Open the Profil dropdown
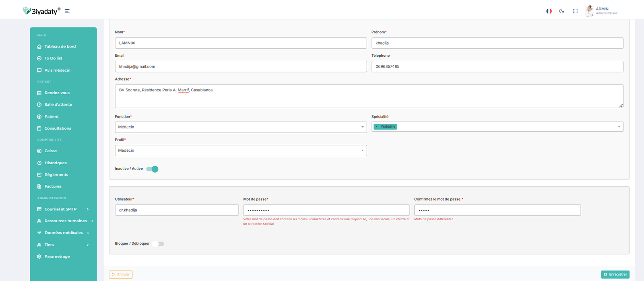Screen dimensions: 644x281 (241, 151)
